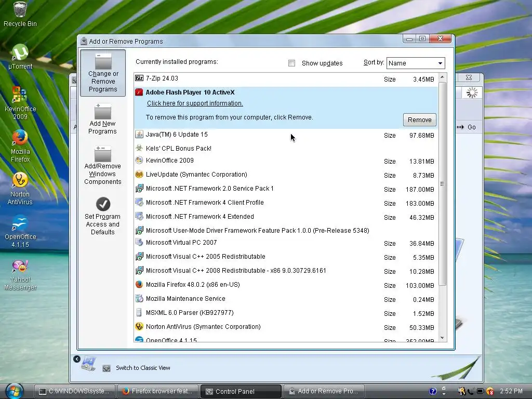Select Microsoft User-Mode Driver Framework Feature Pack
Image resolution: width=532 pixels, height=399 pixels.
(286, 230)
